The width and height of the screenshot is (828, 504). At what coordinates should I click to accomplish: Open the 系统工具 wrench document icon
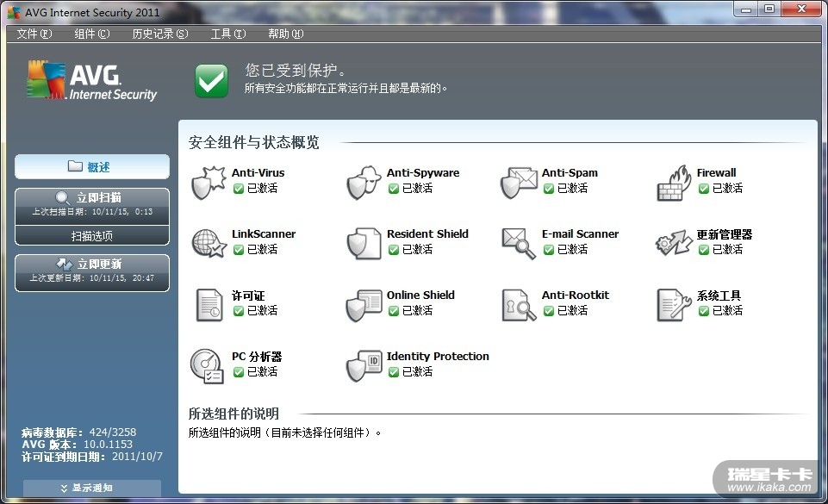pyautogui.click(x=674, y=305)
